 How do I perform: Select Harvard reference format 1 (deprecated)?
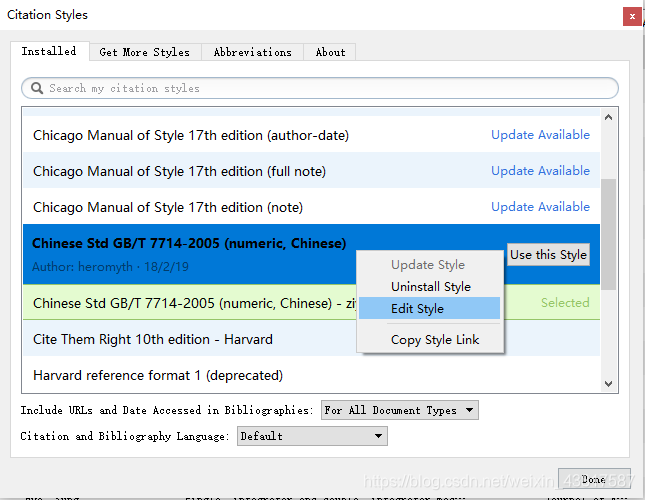[x=311, y=375]
